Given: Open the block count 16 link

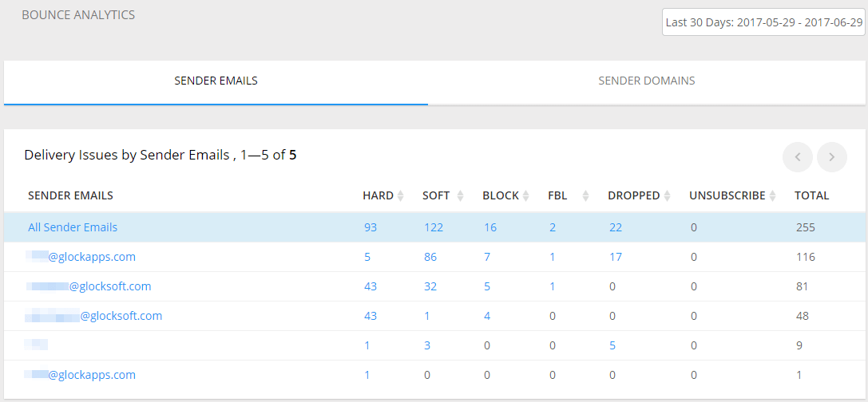Looking at the screenshot, I should pyautogui.click(x=490, y=227).
